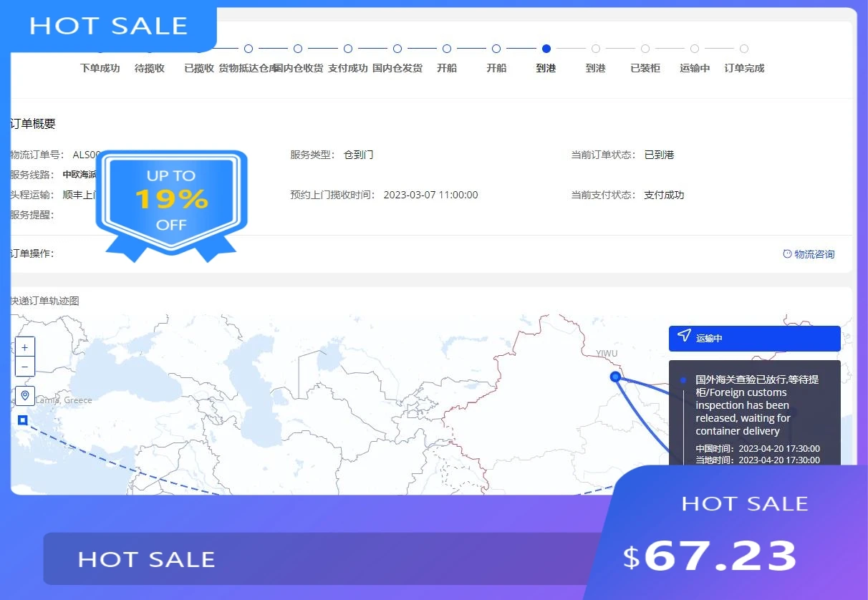Click the zoom out minus button on map
The image size is (868, 600).
point(24,367)
